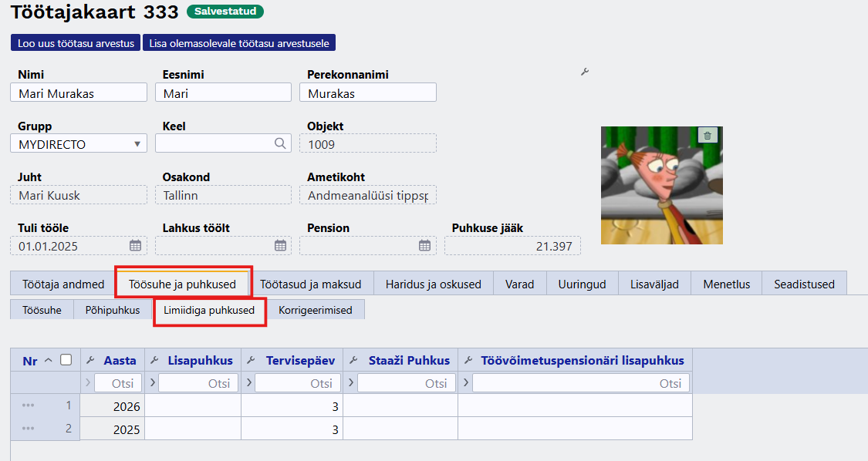Viewport: 868px width, 461px height.
Task: Click wrench icon in Tervisepäev column header
Action: pos(252,360)
